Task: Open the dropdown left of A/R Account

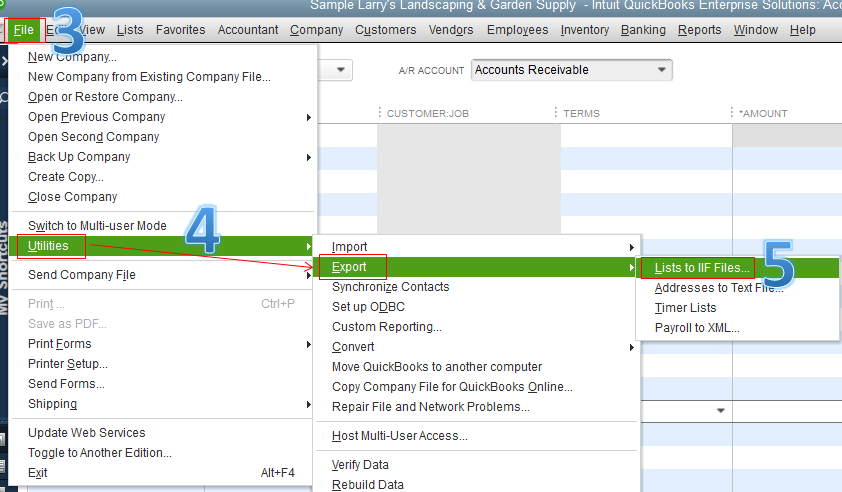Action: click(x=340, y=70)
